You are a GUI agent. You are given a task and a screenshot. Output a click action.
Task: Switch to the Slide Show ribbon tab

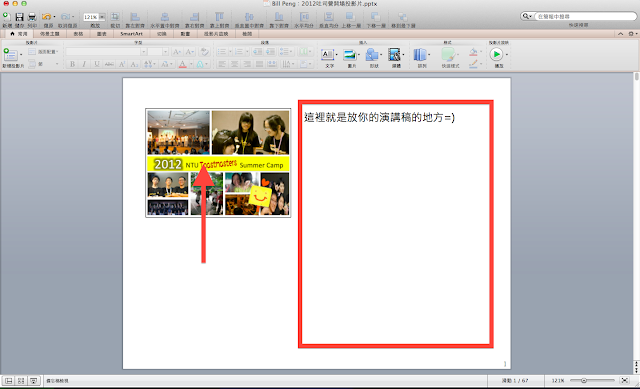click(216, 34)
